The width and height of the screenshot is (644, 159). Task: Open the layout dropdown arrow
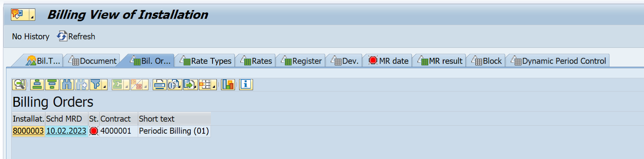(x=214, y=85)
